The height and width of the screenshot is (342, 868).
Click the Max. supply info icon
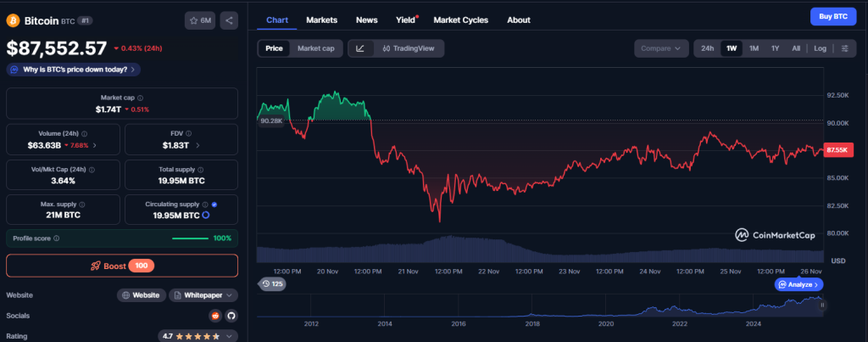point(82,205)
